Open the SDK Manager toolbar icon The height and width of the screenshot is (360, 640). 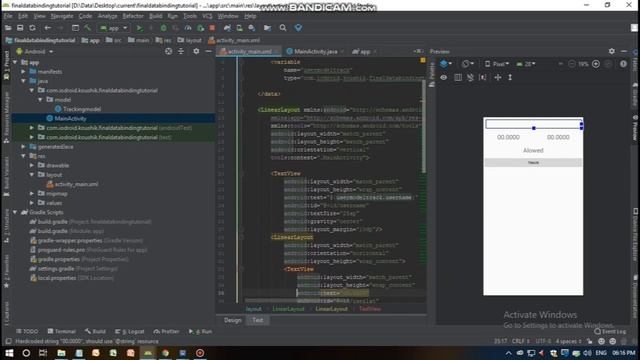(252, 28)
